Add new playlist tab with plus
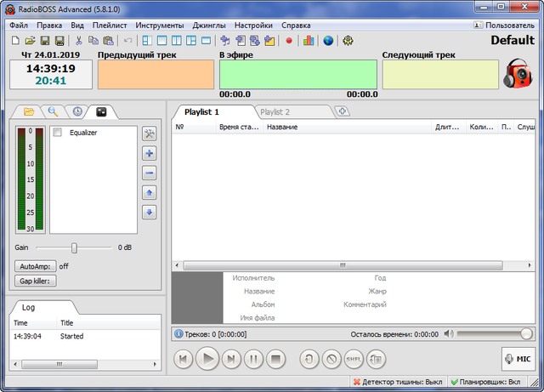 (342, 111)
